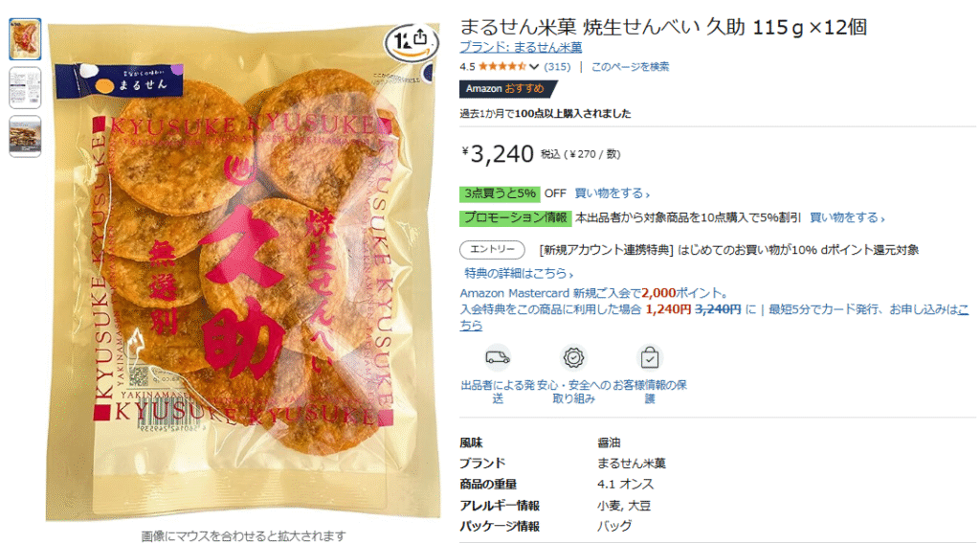980x544 pixels.
Task: Click the 3点買うと5% green badge
Action: [x=500, y=193]
